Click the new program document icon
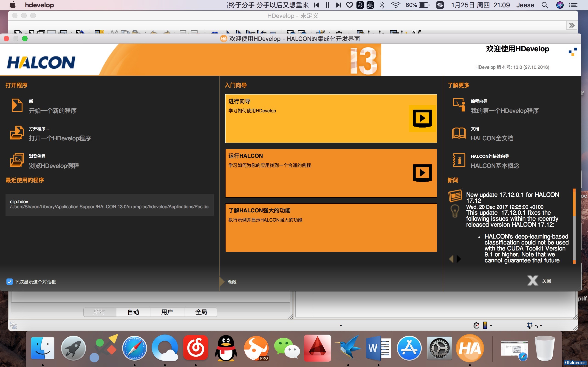 pos(17,105)
